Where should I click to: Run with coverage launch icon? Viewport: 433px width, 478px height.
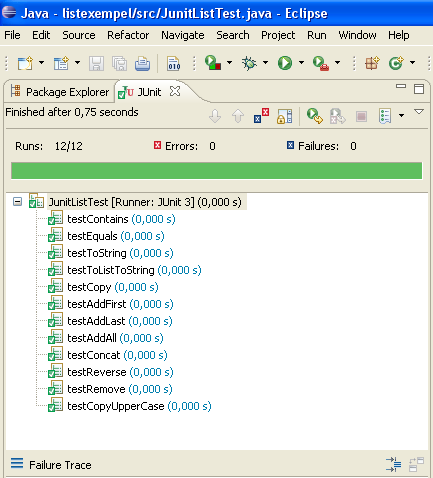point(213,62)
